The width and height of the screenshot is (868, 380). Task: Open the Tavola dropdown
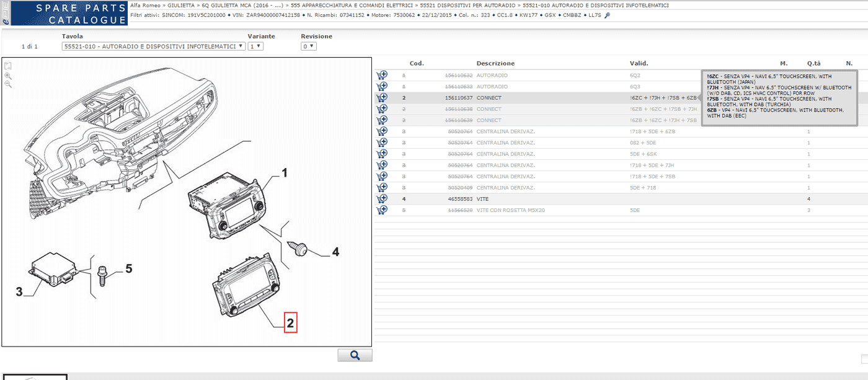click(x=153, y=46)
